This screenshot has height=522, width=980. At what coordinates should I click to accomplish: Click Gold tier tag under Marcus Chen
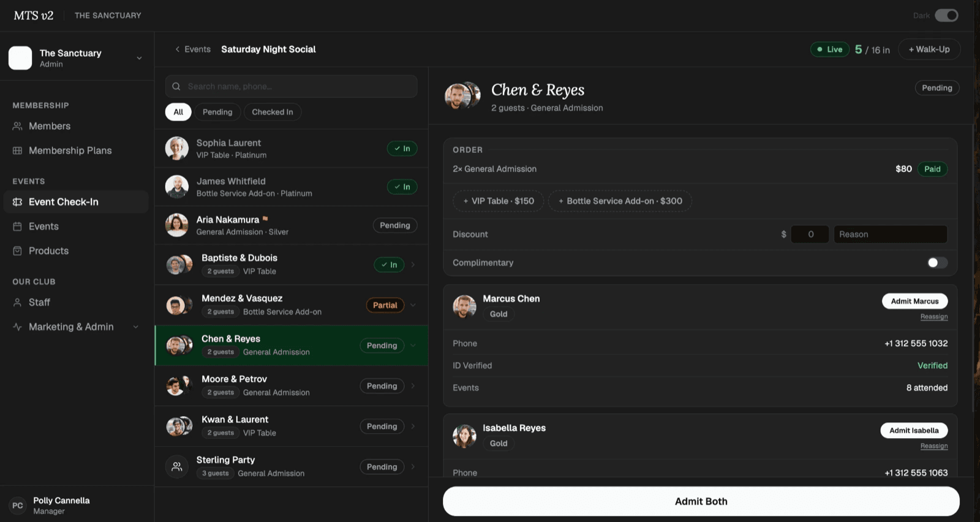coord(499,314)
